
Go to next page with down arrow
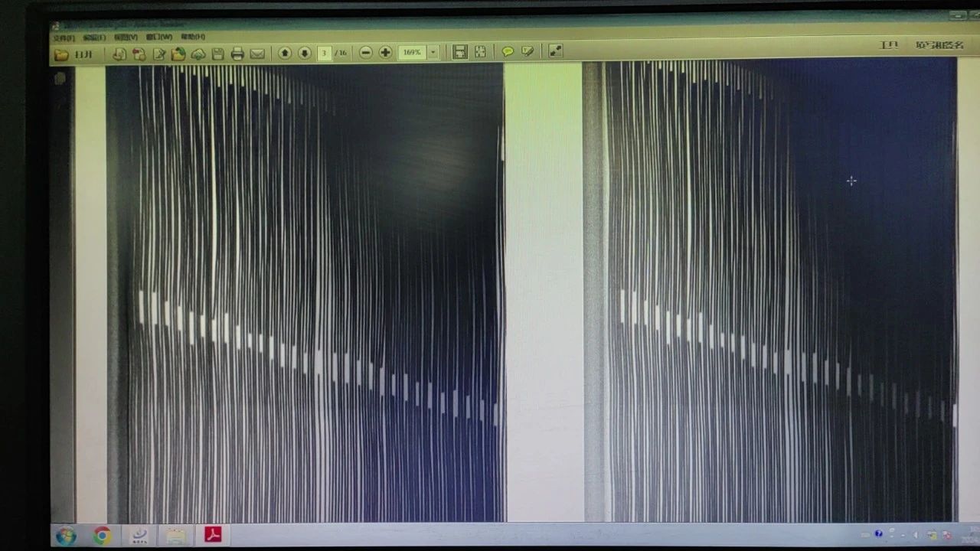304,53
